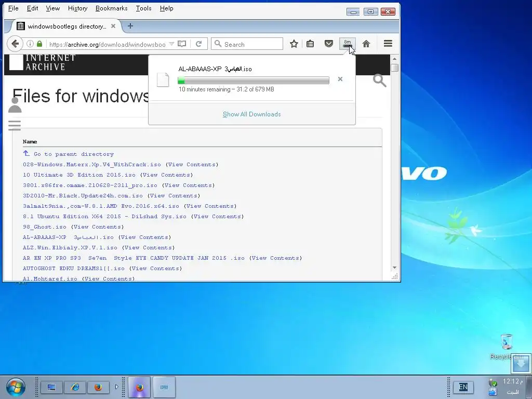Open the History menu

pos(78,8)
